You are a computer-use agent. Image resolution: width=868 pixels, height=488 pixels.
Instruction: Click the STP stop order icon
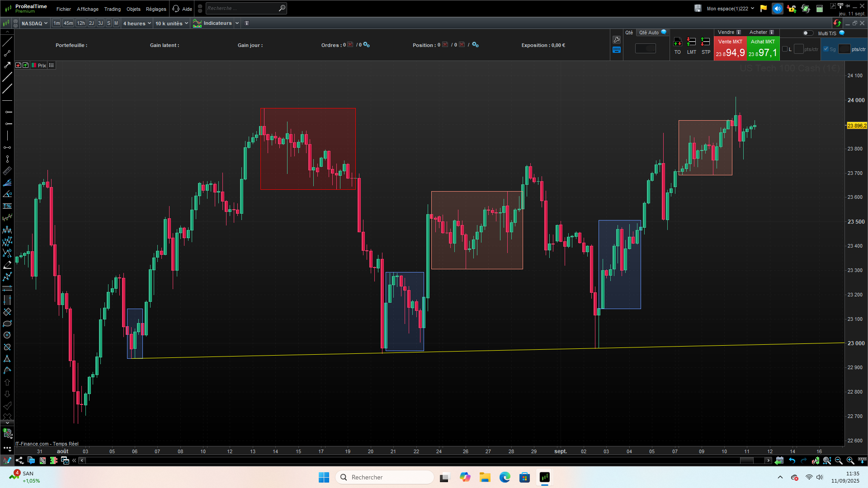(705, 42)
